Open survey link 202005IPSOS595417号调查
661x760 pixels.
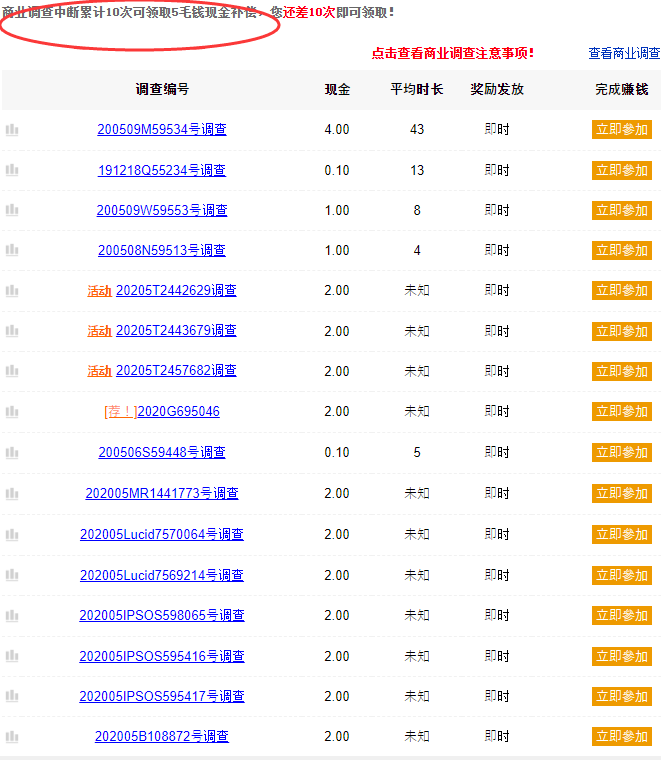(162, 697)
